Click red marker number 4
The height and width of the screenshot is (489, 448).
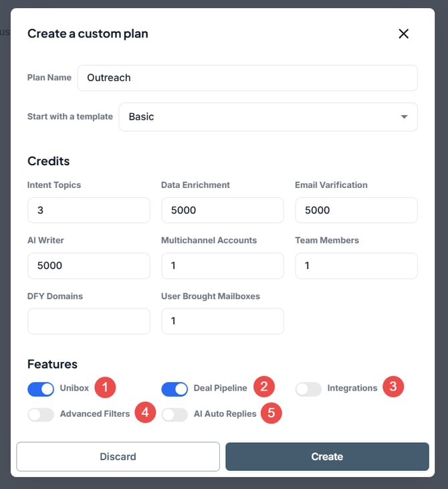click(x=145, y=413)
